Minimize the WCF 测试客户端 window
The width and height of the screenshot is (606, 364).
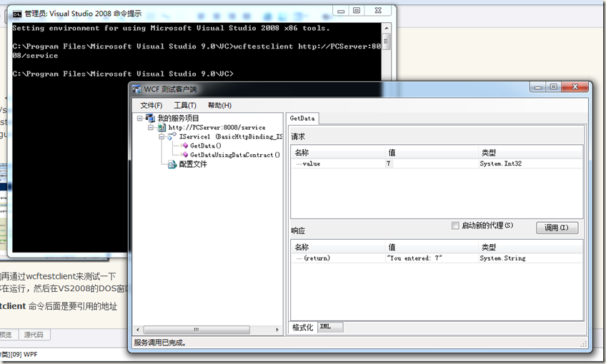click(537, 87)
